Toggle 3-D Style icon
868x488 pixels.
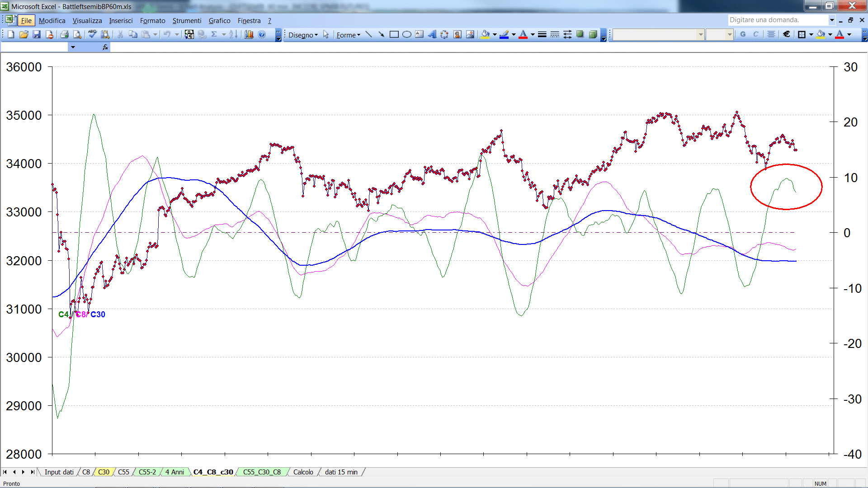[593, 34]
